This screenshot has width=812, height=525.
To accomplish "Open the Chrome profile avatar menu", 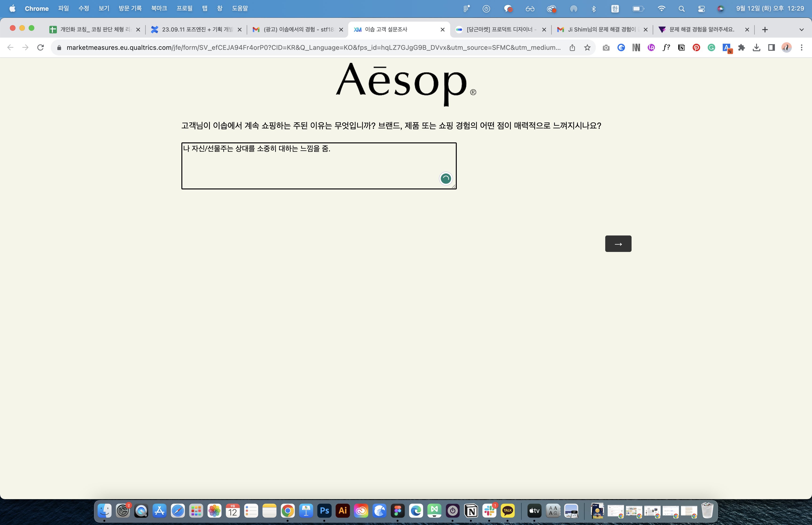I will click(786, 48).
